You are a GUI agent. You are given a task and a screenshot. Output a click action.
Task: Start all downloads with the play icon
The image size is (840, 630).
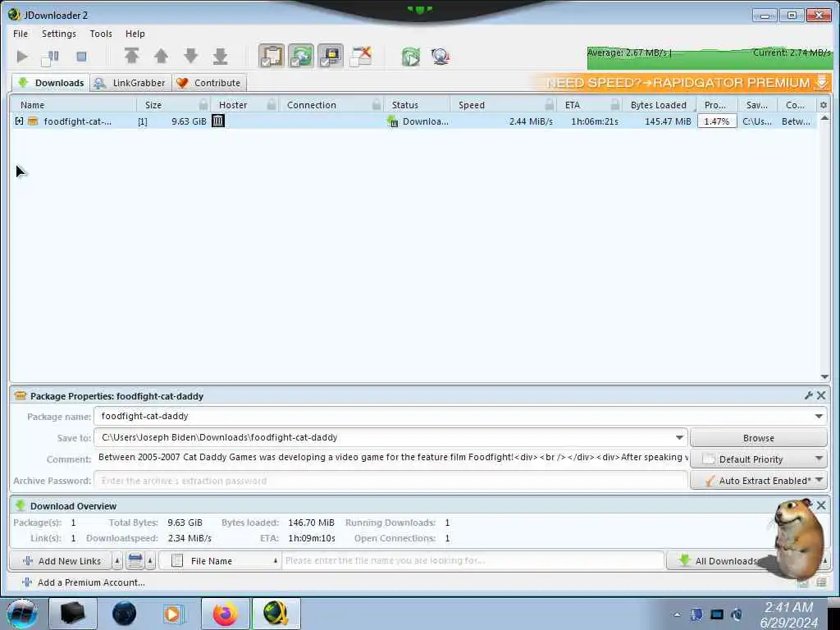22,57
